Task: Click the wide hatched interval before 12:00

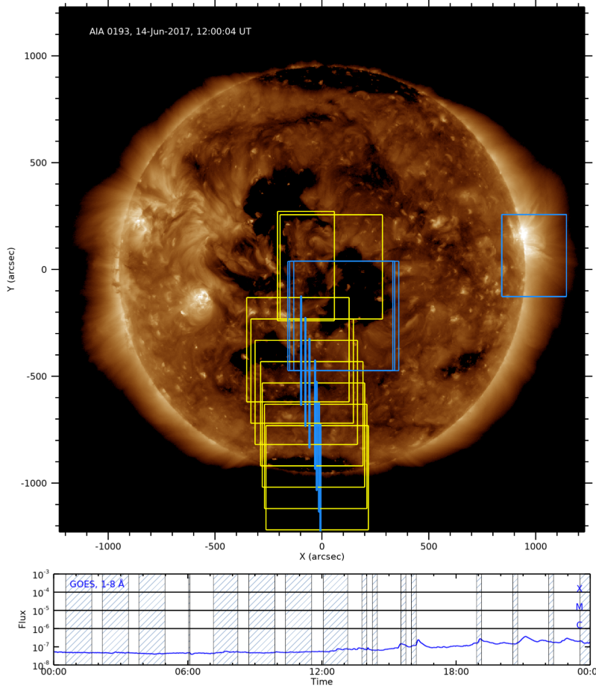Action: (298, 619)
